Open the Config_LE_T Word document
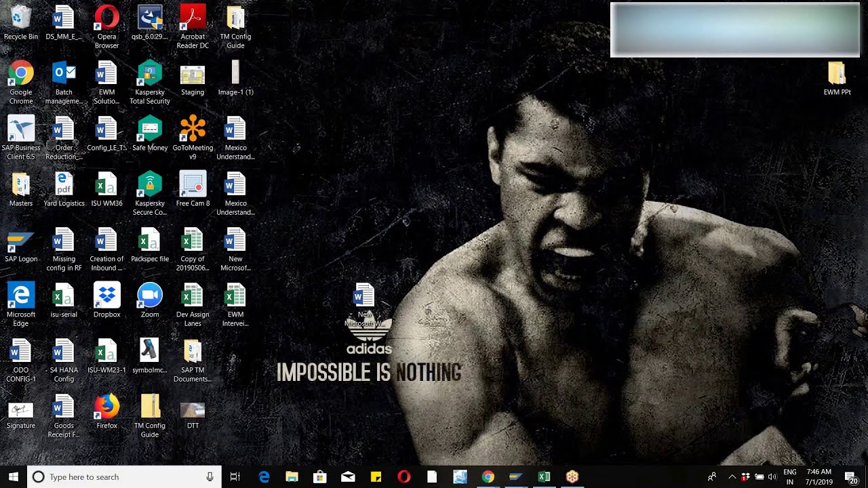This screenshot has height=488, width=868. pyautogui.click(x=106, y=134)
